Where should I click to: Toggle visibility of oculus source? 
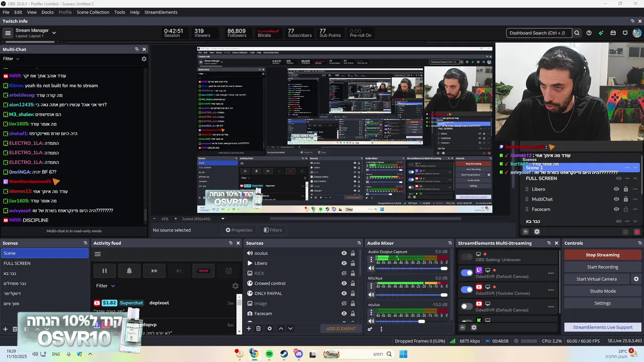click(x=344, y=253)
